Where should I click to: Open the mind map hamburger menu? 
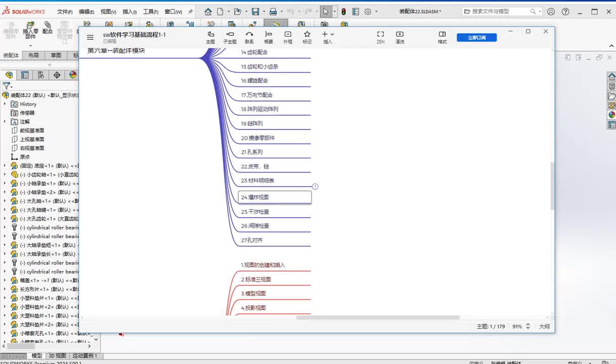(x=90, y=37)
